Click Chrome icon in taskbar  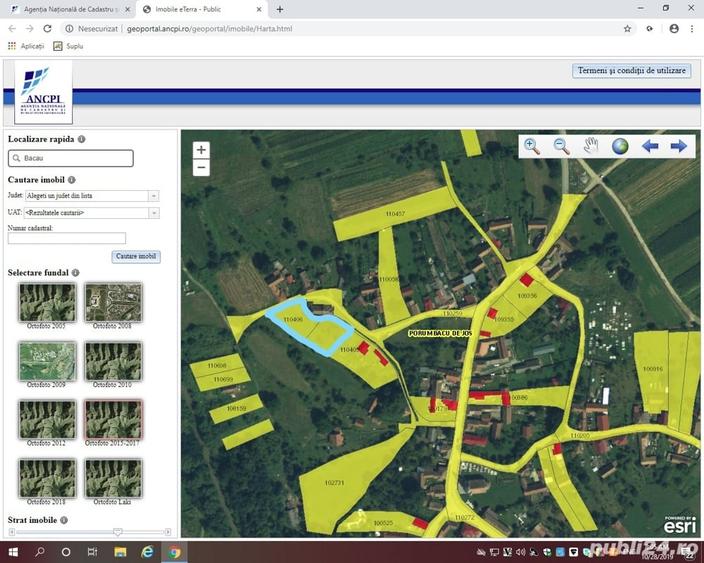click(x=174, y=552)
